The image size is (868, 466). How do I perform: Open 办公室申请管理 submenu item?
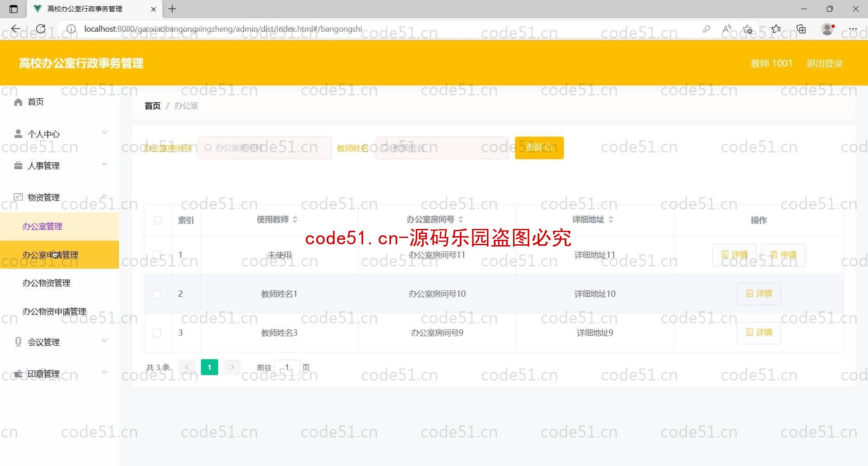[59, 255]
